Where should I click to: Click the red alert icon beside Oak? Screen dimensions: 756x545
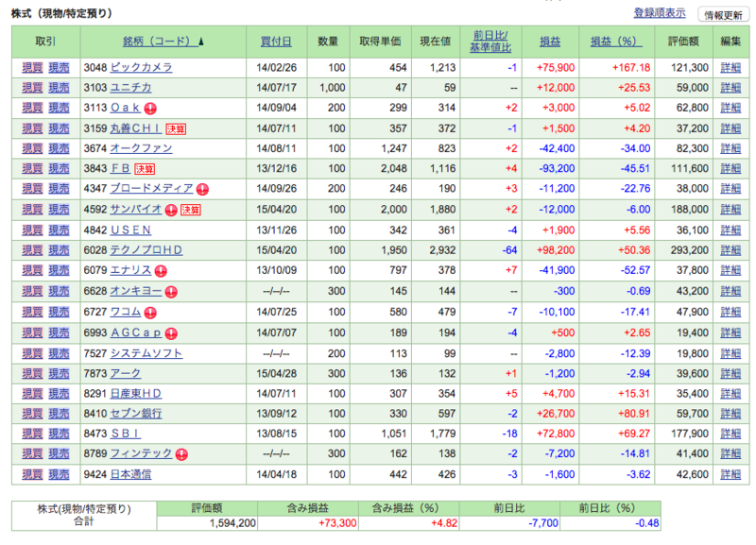(x=150, y=109)
